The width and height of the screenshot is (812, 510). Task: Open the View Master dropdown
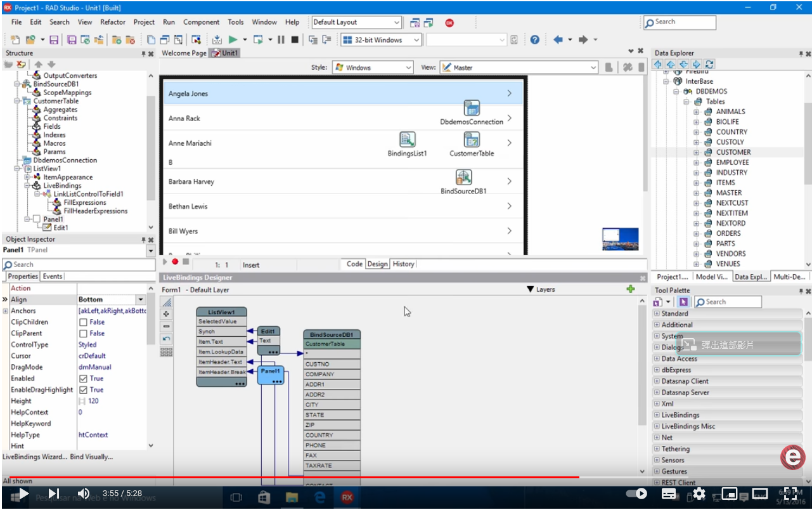coord(593,67)
